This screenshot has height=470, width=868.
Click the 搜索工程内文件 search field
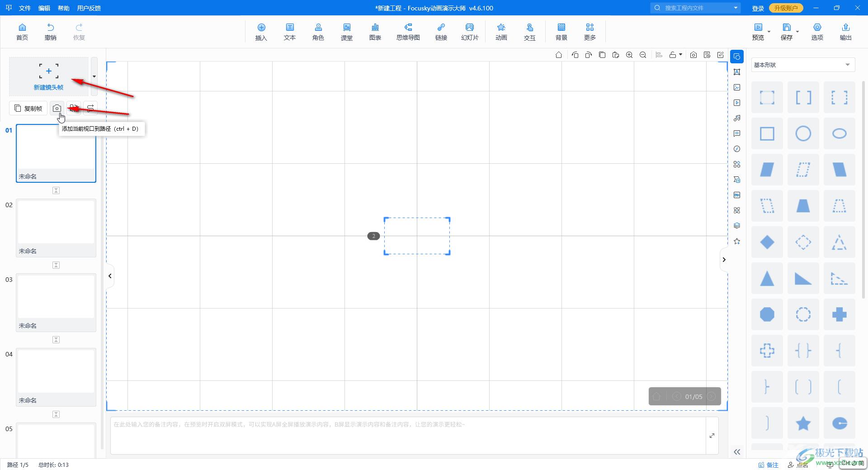pyautogui.click(x=695, y=8)
